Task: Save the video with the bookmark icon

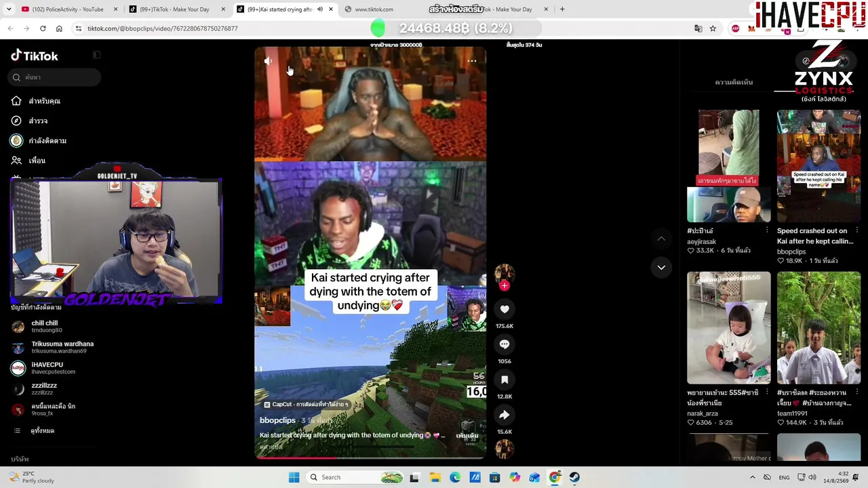Action: 505,380
